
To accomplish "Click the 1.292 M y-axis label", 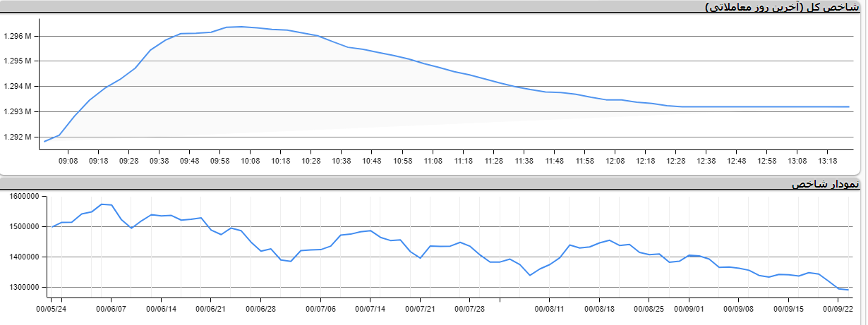I will click(18, 137).
